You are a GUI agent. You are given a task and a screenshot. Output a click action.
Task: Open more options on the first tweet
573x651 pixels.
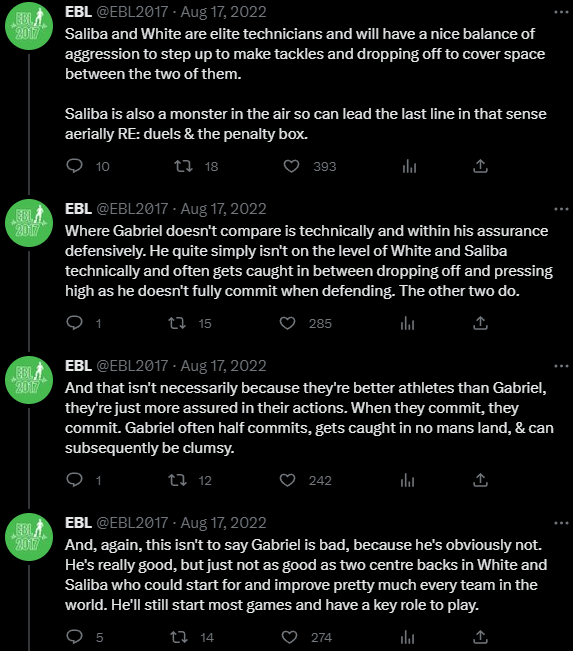(x=561, y=12)
